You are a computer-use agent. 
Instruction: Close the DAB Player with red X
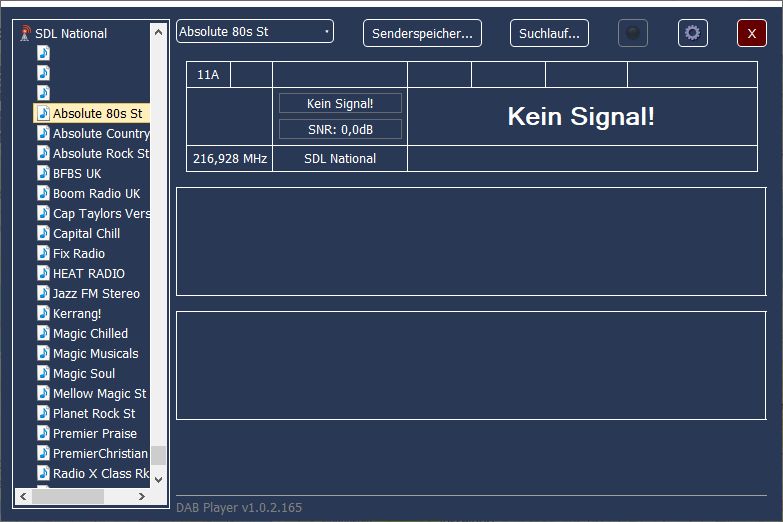tap(751, 33)
